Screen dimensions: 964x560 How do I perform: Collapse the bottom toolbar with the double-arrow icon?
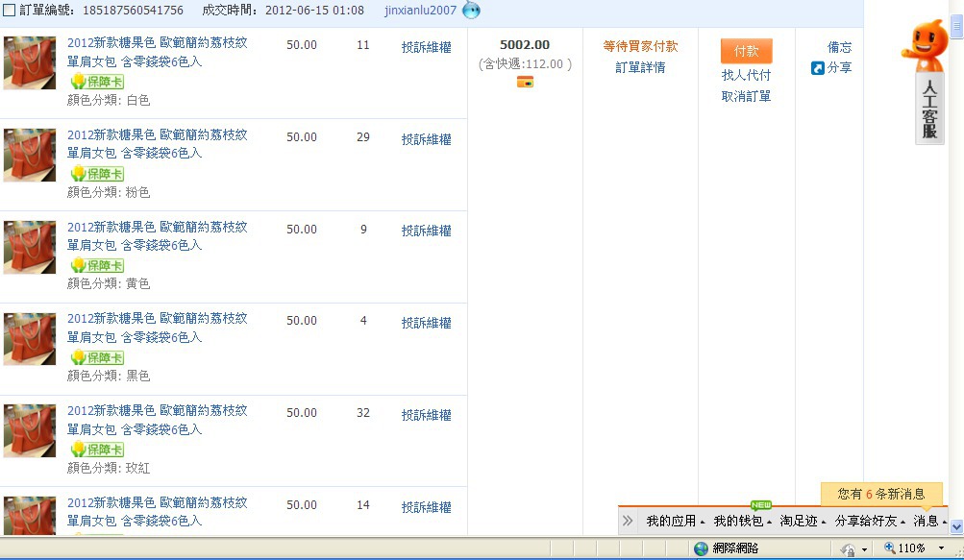coord(627,522)
